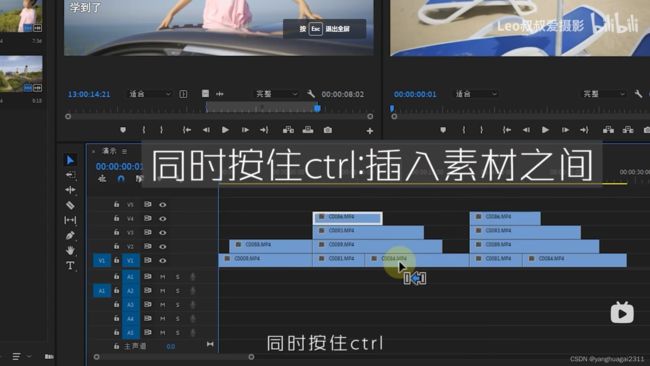Play clip in Source monitor

point(225,130)
